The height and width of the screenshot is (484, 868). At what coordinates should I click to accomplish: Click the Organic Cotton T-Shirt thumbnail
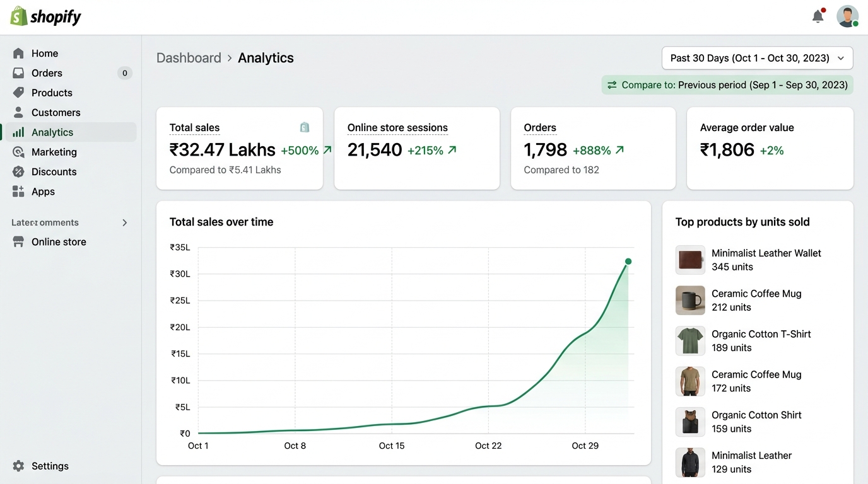(690, 340)
